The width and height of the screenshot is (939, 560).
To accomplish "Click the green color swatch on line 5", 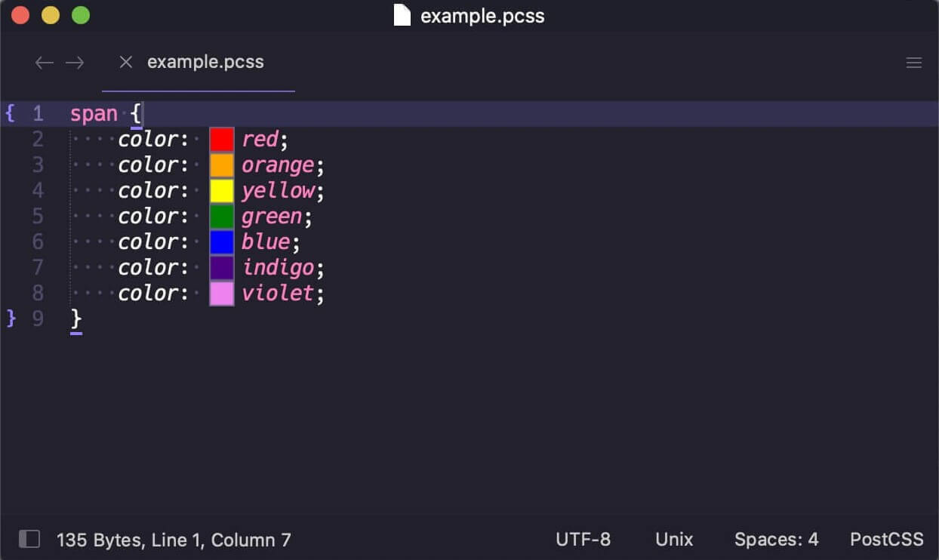I will click(x=221, y=216).
